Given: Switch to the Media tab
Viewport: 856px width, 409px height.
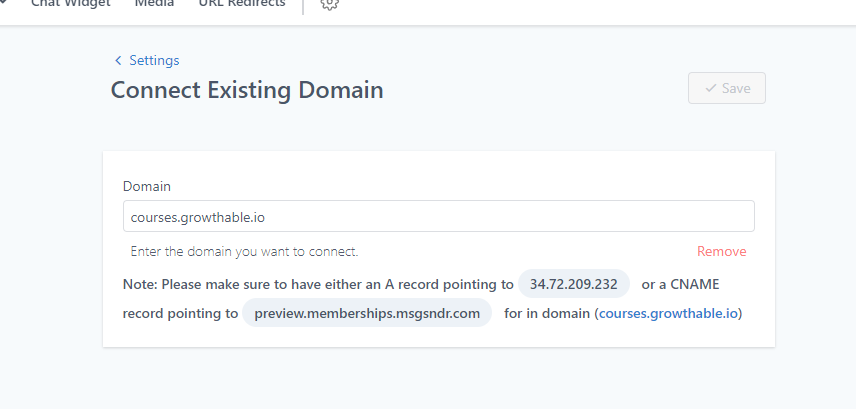Looking at the screenshot, I should click(154, 3).
